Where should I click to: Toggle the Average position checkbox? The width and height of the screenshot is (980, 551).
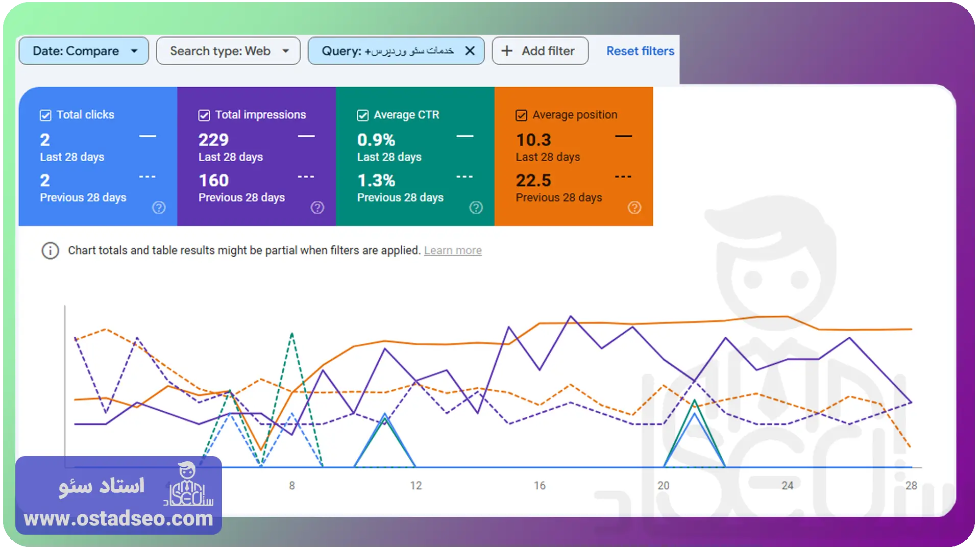coord(521,115)
